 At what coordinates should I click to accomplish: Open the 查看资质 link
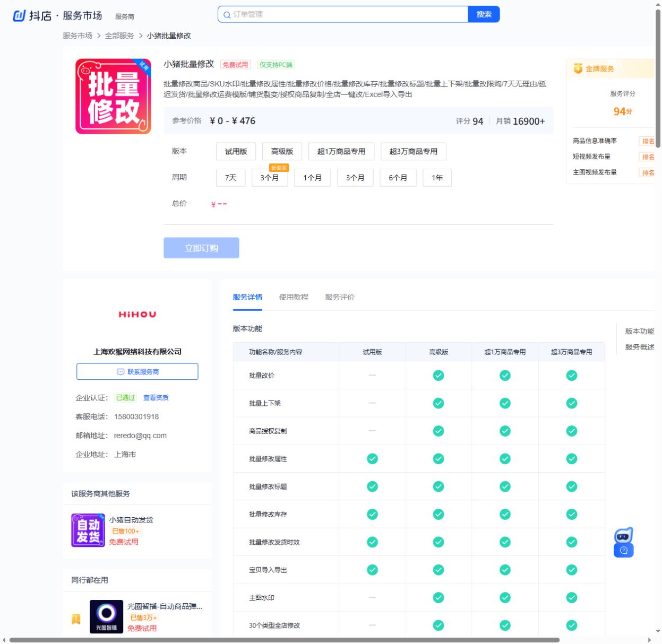156,397
